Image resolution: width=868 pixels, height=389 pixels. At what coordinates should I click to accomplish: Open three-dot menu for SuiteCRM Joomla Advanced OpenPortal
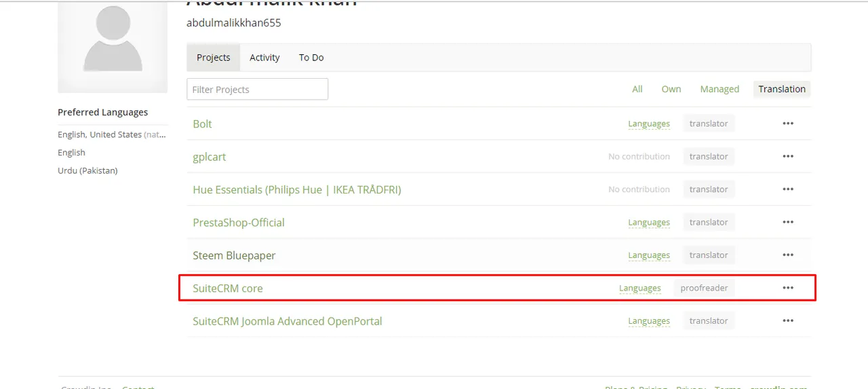(x=788, y=321)
